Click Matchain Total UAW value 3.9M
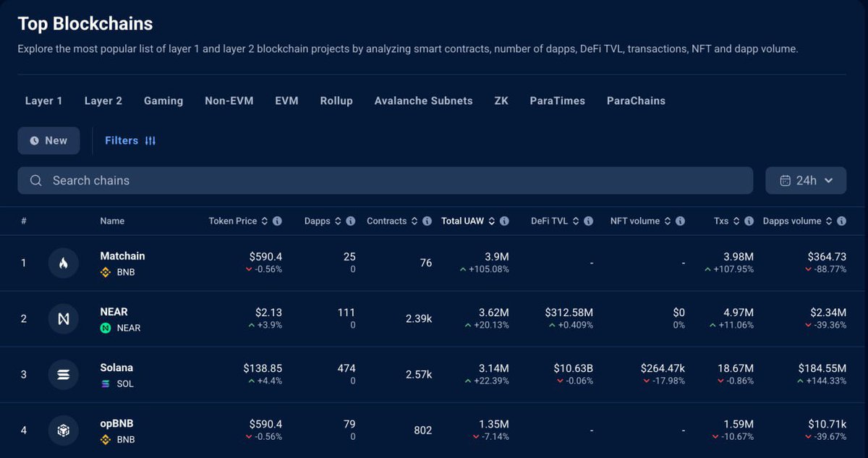Viewport: 868px width, 458px height. pyautogui.click(x=495, y=257)
